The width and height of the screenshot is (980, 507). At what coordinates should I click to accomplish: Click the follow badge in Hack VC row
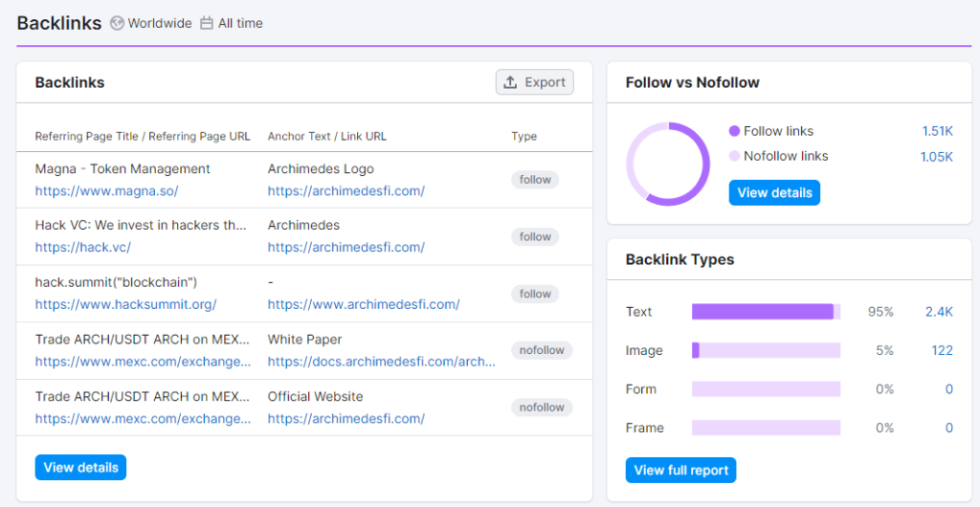(535, 236)
